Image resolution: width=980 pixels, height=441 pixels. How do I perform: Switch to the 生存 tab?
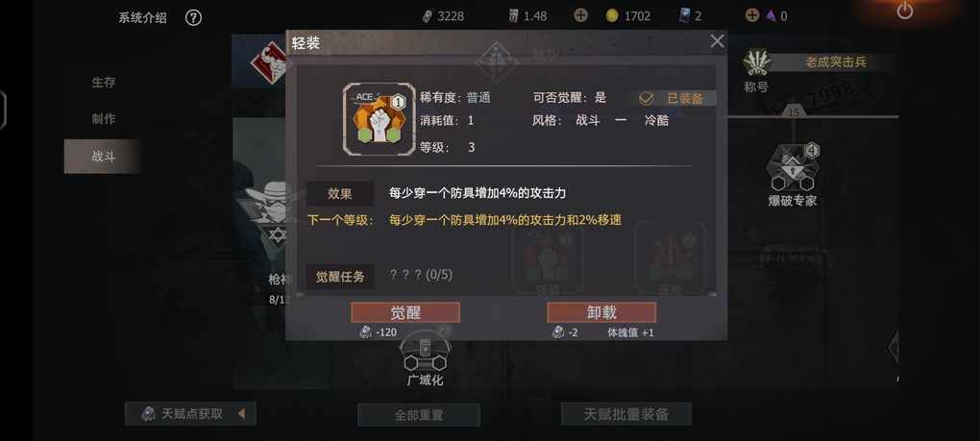coord(104,83)
